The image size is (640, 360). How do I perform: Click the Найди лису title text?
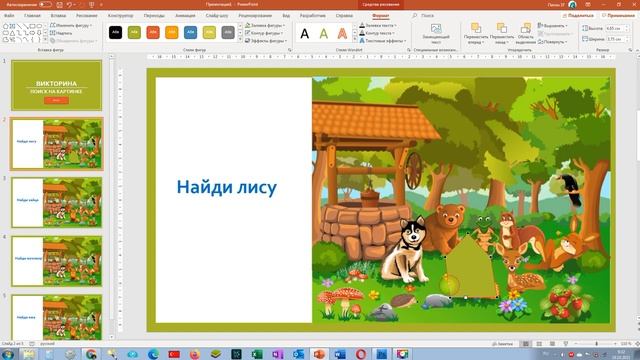(x=227, y=187)
